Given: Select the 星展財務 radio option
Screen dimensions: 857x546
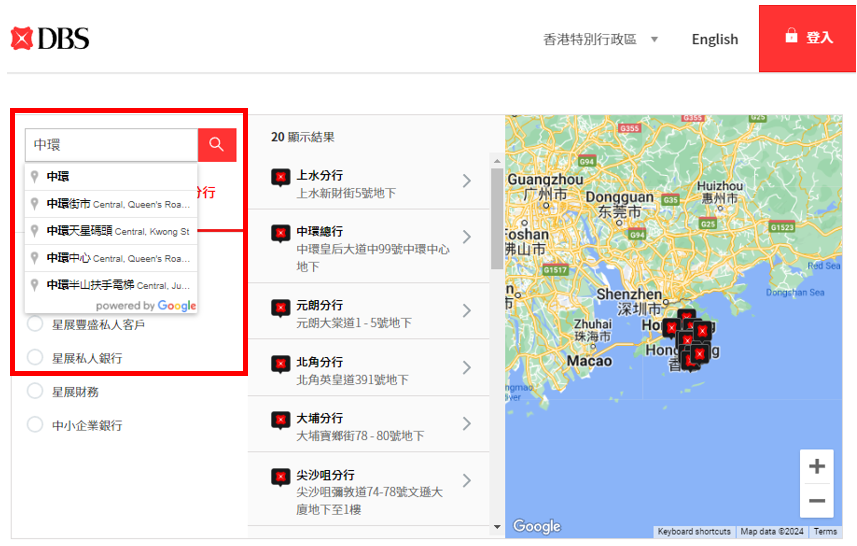Looking at the screenshot, I should tap(35, 391).
